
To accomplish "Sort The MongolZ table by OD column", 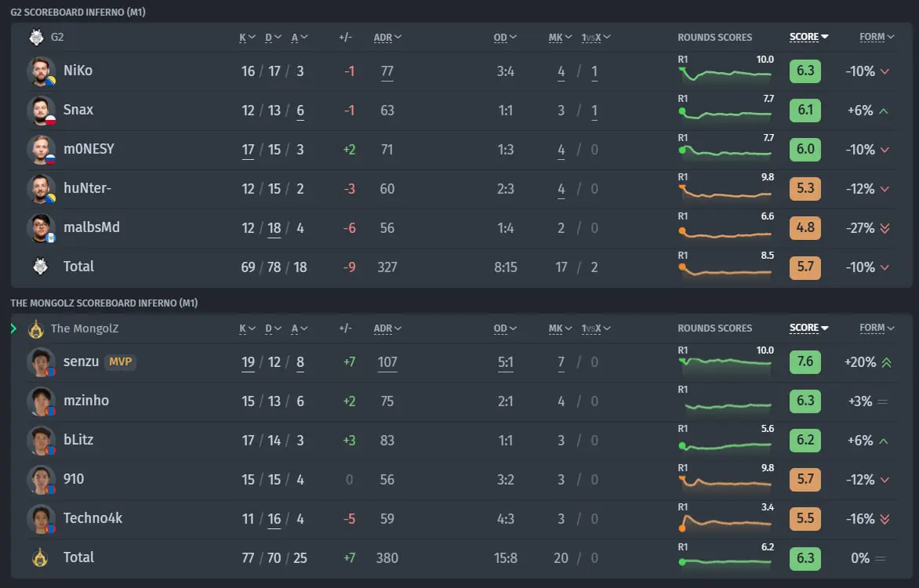I will (505, 328).
